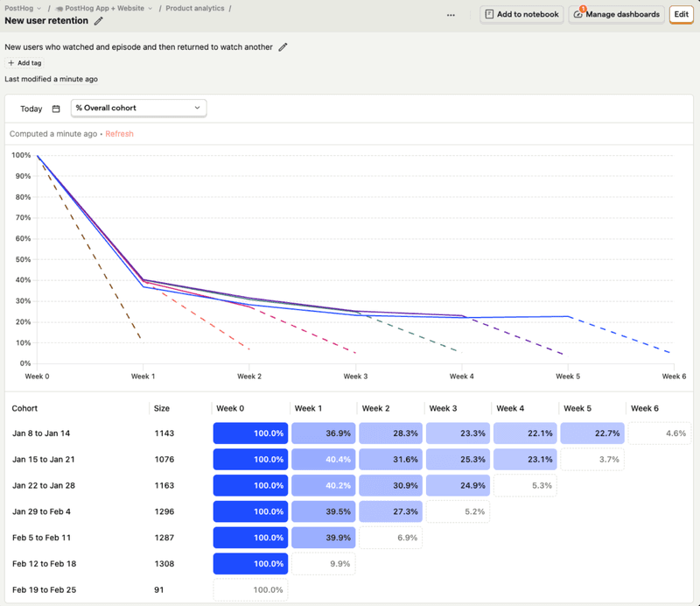Expand the PostHog breadcrumb dropdown
The width and height of the screenshot is (700, 606).
24,8
